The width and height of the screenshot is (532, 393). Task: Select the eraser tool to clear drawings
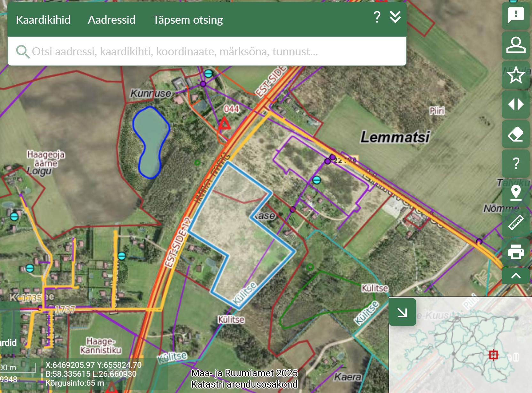click(516, 134)
